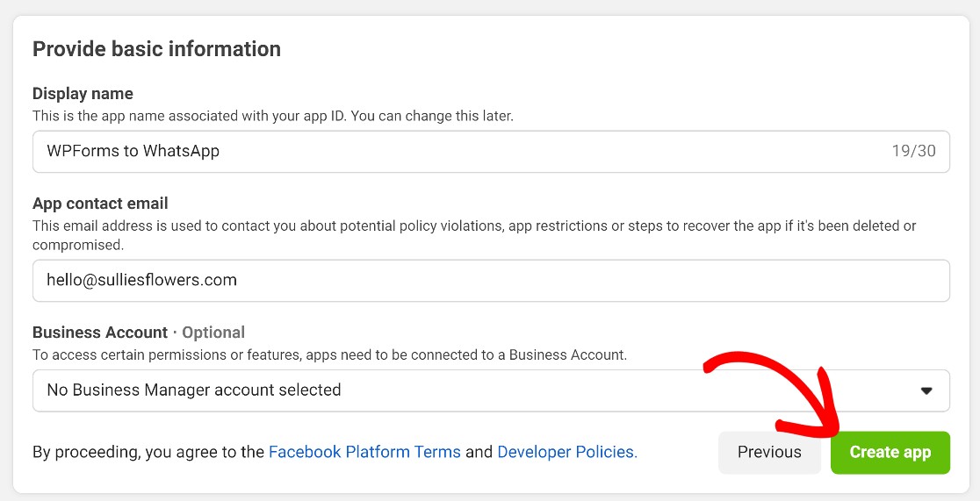Click the permissions or features description text
This screenshot has width=980, height=501.
tap(329, 354)
